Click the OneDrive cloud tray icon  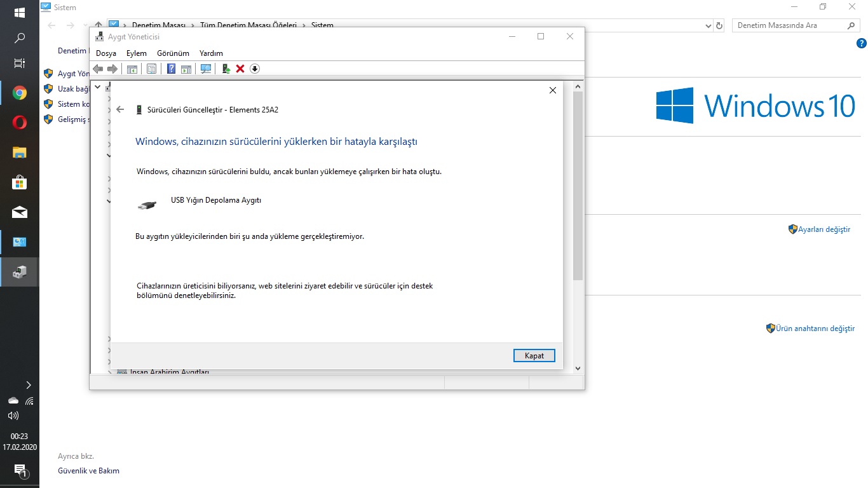coord(13,401)
